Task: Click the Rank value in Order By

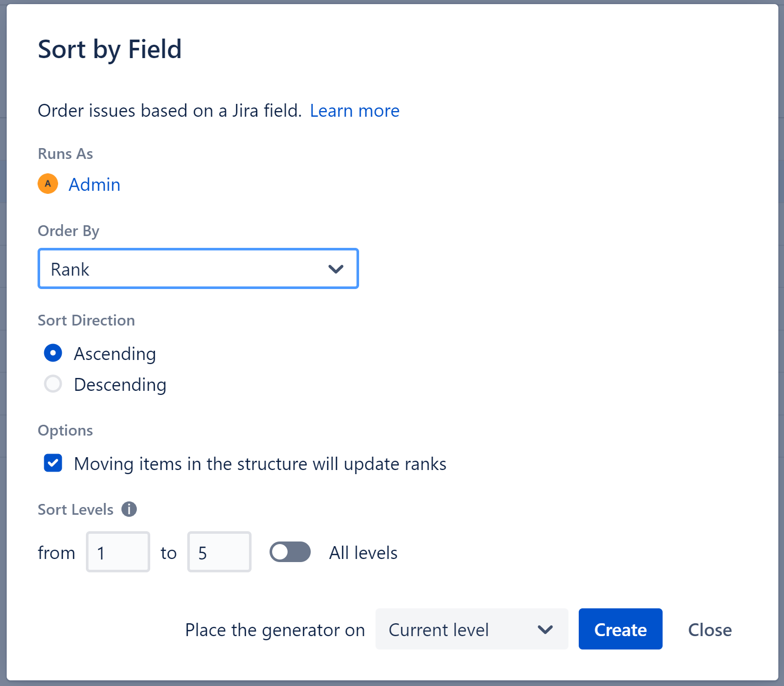Action: pos(69,268)
